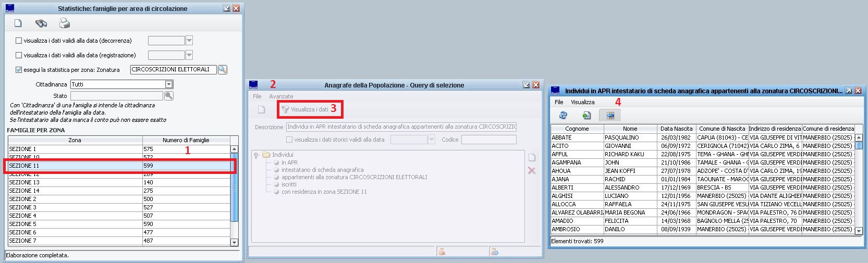Viewport: 868px width, 263px height.
Task: Click the Zona list scrollbar down arrow
Action: click(x=234, y=242)
